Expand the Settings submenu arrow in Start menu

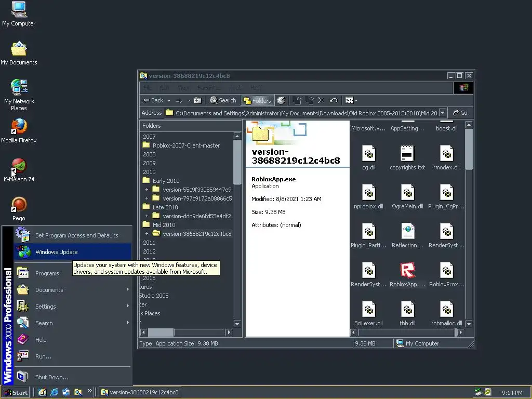coord(128,306)
